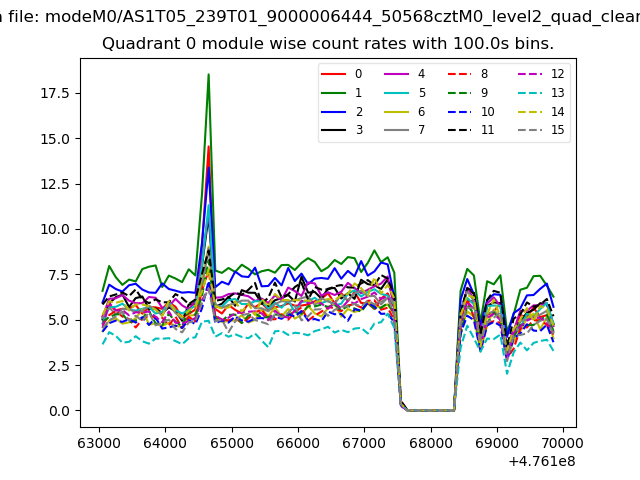640x480 pixels.
Task: Click the plot title about Quadrant 0 count rates
Action: tap(328, 44)
